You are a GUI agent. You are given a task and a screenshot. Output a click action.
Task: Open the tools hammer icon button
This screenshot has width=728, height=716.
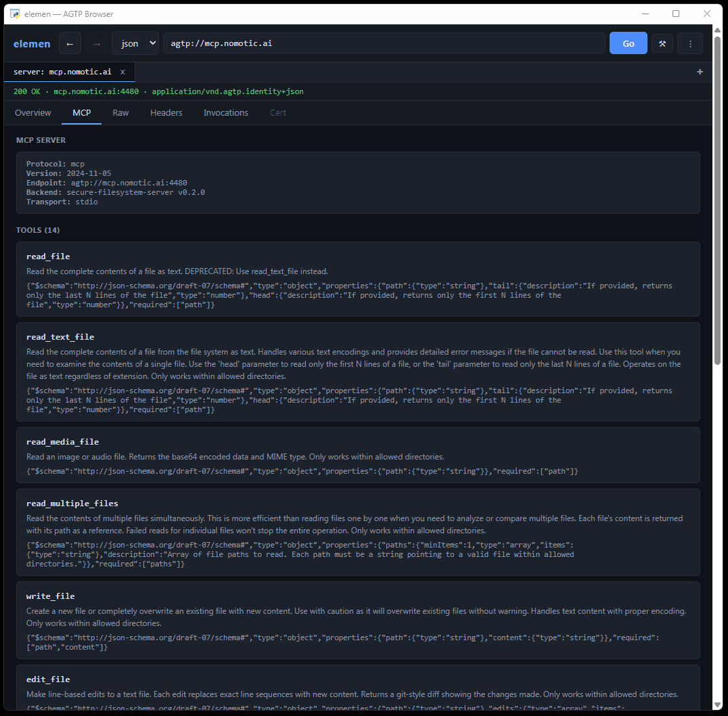(x=662, y=43)
